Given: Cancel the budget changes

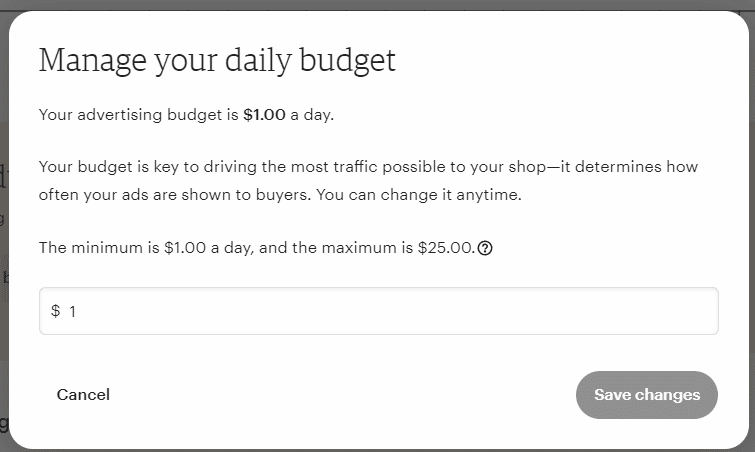Looking at the screenshot, I should pyautogui.click(x=83, y=395).
